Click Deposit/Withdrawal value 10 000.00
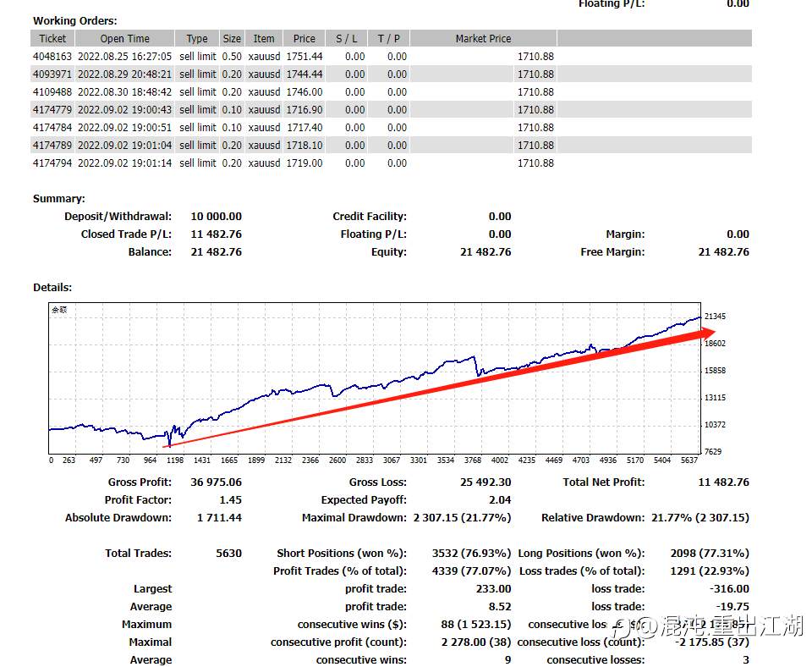This screenshot has height=667, width=812. pyautogui.click(x=216, y=217)
